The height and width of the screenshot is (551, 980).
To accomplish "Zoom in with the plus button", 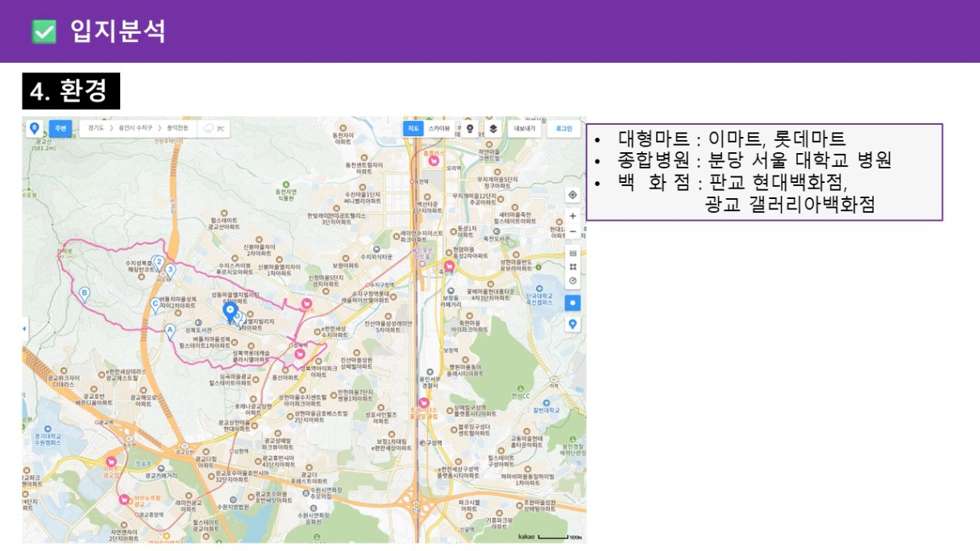I will point(572,216).
